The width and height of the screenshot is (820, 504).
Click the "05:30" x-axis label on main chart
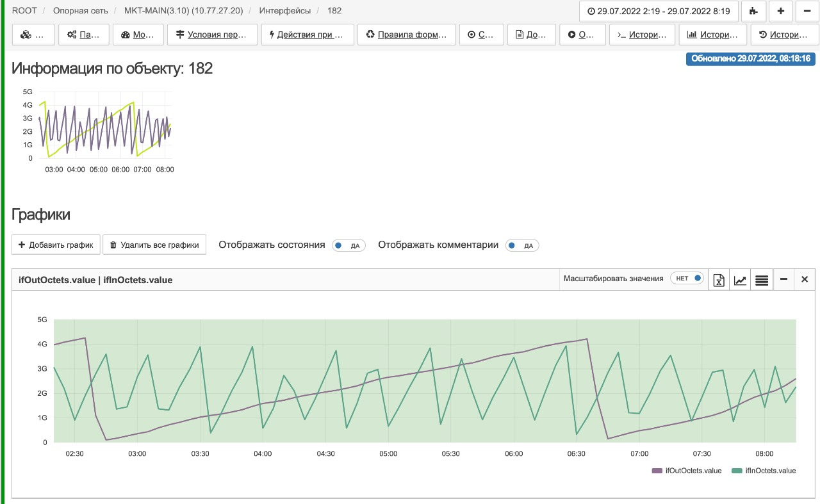coord(451,453)
